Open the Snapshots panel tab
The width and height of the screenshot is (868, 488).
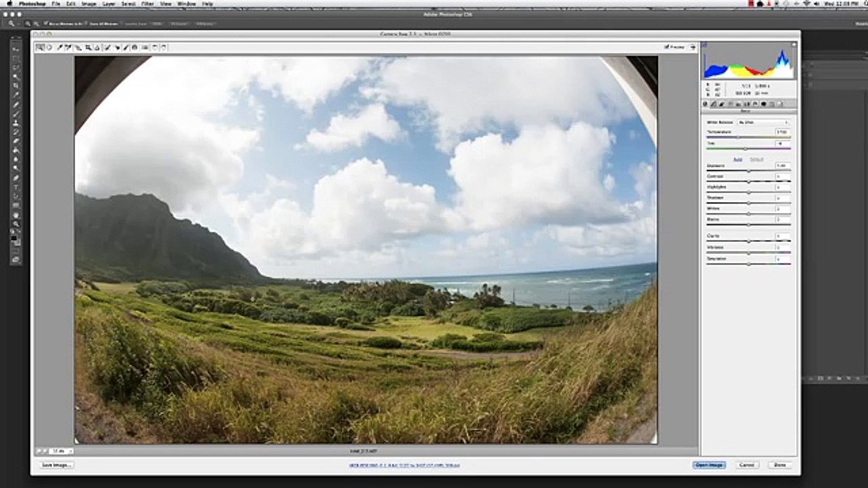click(x=780, y=104)
